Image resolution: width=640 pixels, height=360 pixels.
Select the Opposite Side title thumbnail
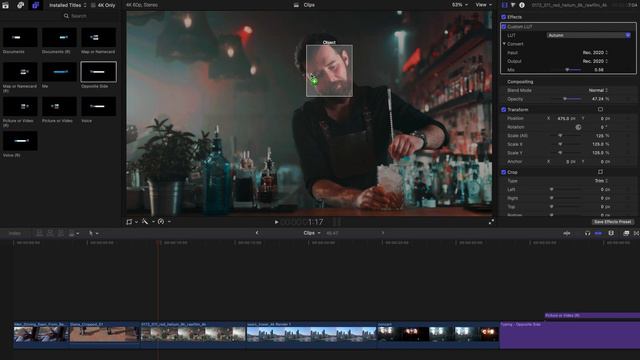click(x=98, y=72)
